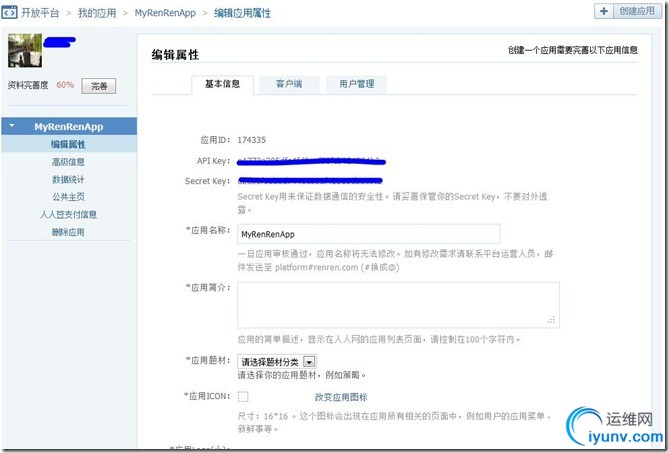Click the 资料完善度 label
This screenshot has height=453, width=669.
click(x=28, y=85)
